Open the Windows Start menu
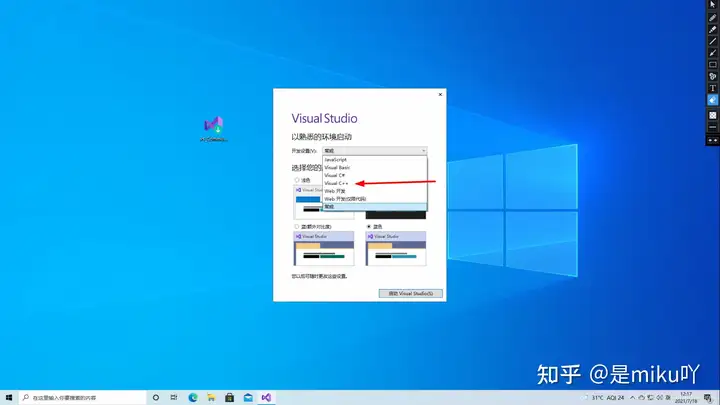 tap(9, 398)
